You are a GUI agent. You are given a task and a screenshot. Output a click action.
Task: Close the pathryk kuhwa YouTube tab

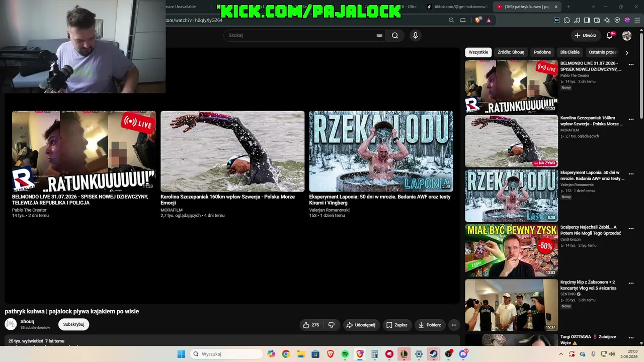(x=556, y=7)
